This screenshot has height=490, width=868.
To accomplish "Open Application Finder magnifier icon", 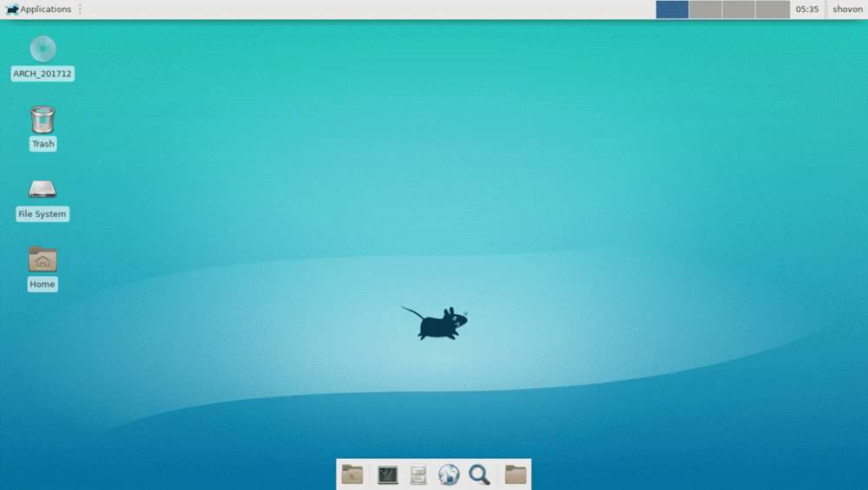I will pos(479,474).
